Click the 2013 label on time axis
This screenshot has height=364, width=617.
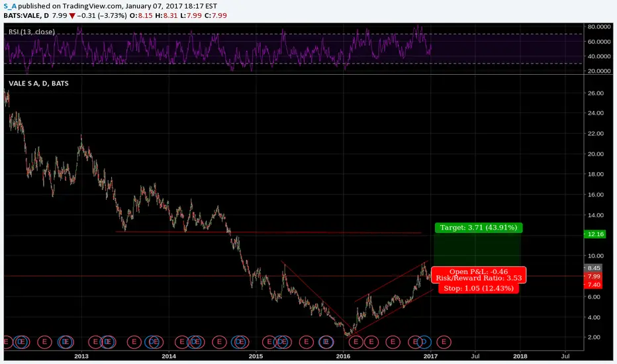[81, 356]
